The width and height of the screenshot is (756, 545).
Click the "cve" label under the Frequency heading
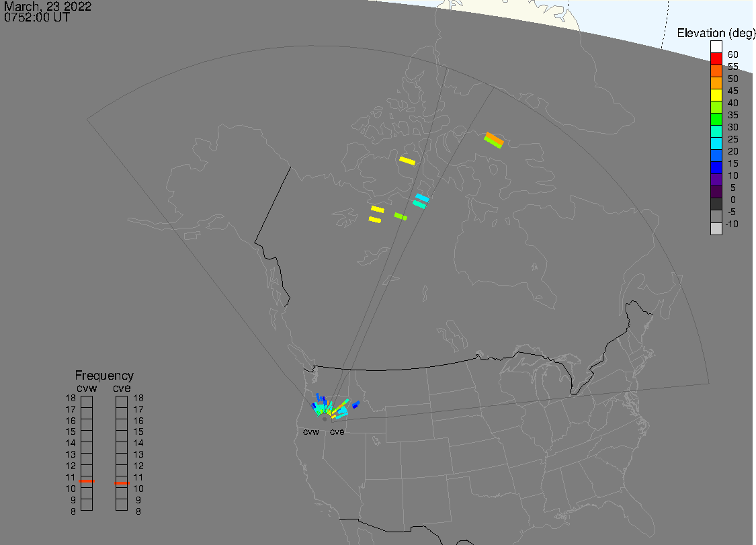pyautogui.click(x=122, y=388)
